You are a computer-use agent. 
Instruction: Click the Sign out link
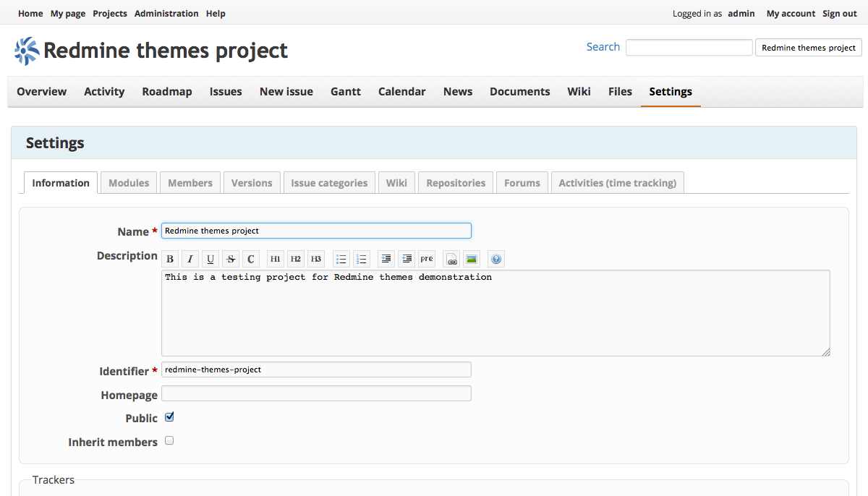[x=840, y=14]
